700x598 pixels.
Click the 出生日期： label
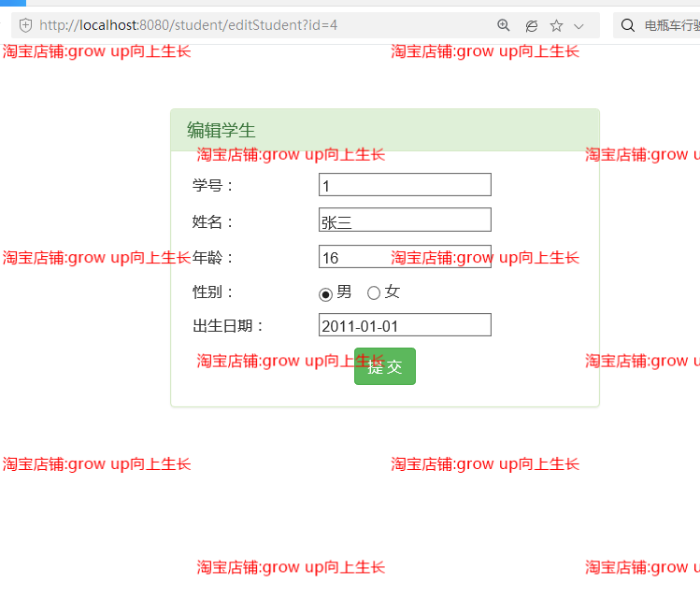point(228,326)
